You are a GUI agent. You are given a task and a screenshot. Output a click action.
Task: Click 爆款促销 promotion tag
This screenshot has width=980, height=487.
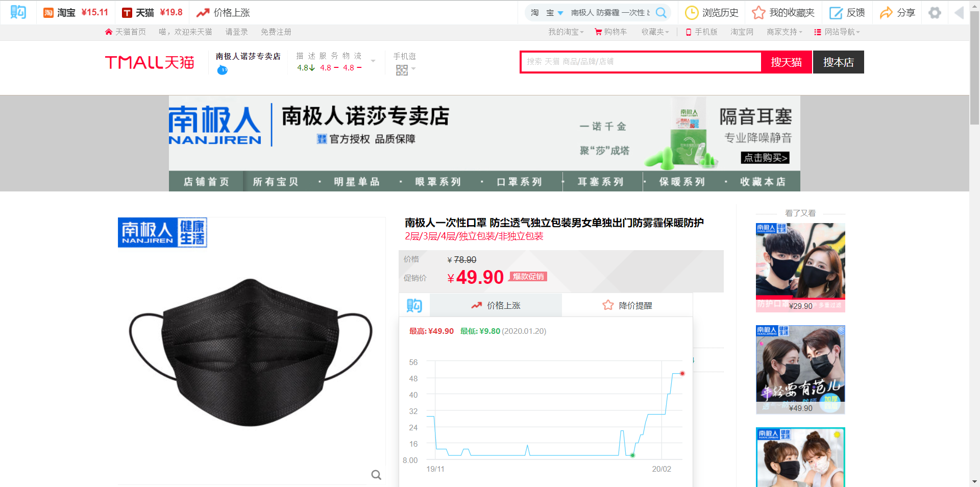tap(528, 277)
